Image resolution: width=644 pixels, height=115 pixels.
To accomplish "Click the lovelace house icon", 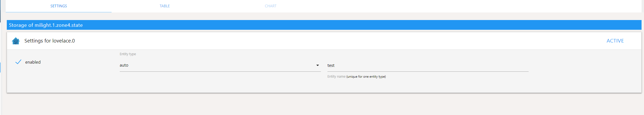I will point(16,41).
